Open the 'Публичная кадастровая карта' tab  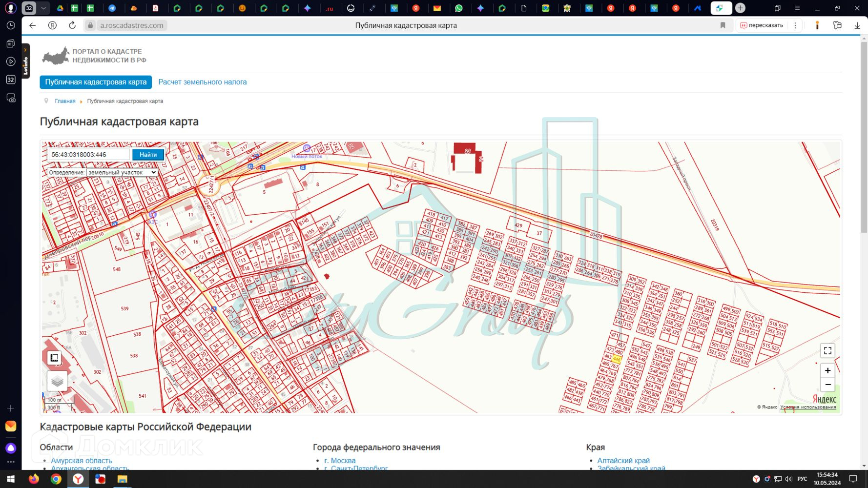pyautogui.click(x=96, y=82)
